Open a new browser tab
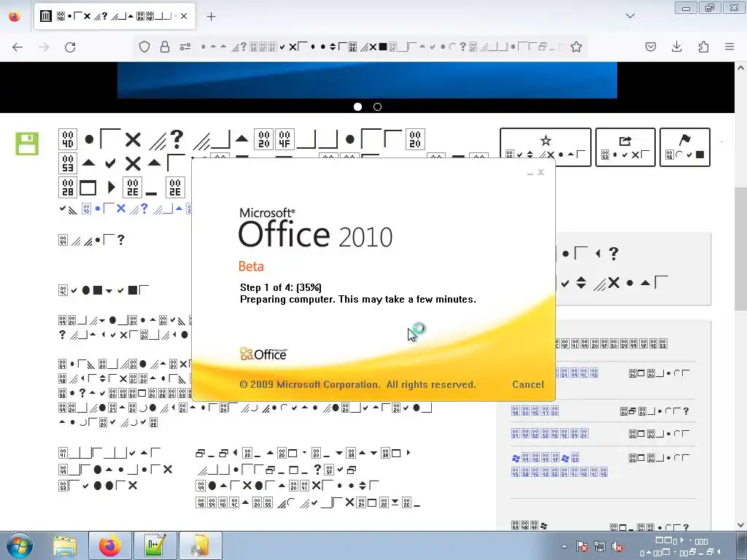 212,17
